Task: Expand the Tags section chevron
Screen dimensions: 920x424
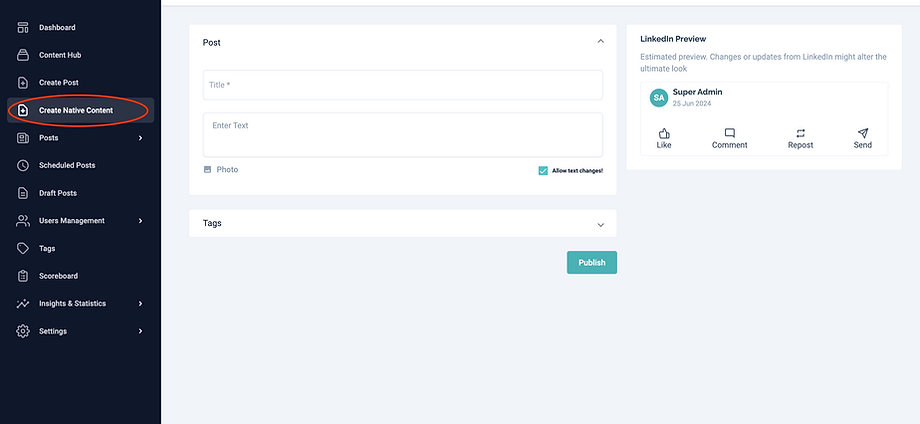Action: [x=600, y=225]
